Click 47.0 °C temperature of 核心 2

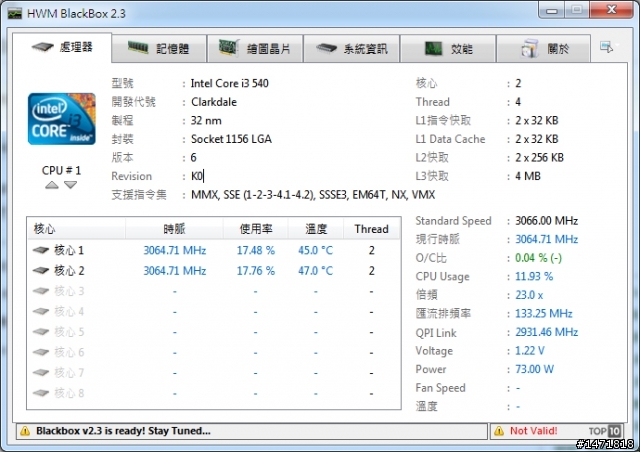pos(316,270)
